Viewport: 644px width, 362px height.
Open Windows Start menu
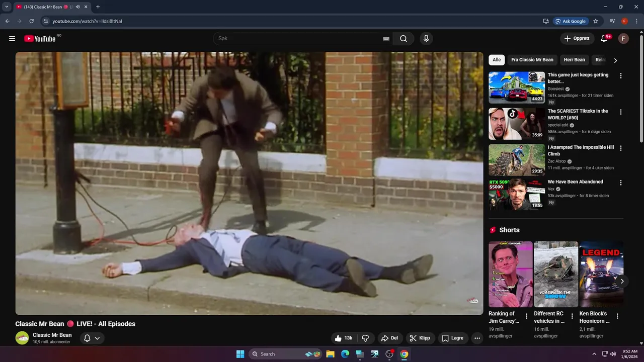pyautogui.click(x=240, y=354)
